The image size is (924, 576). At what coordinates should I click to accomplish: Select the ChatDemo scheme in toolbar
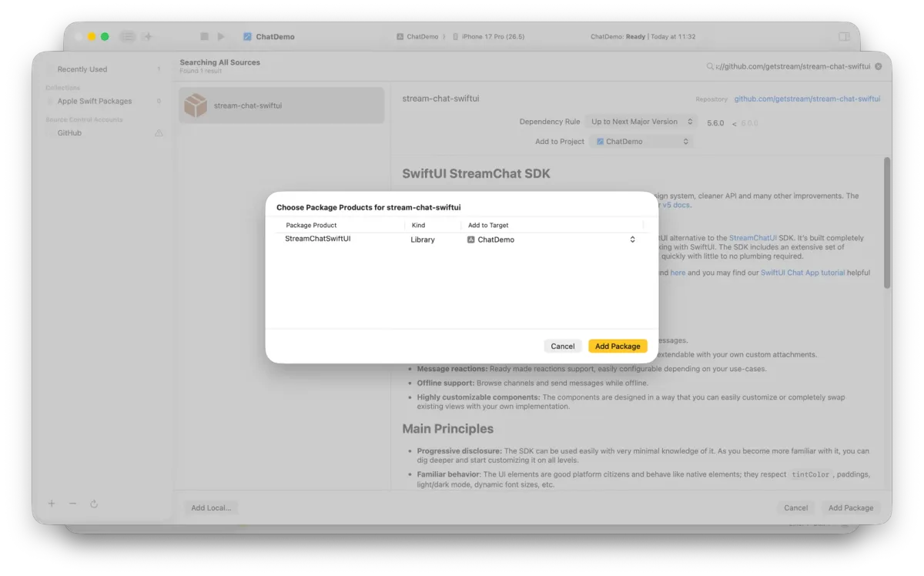click(x=417, y=36)
